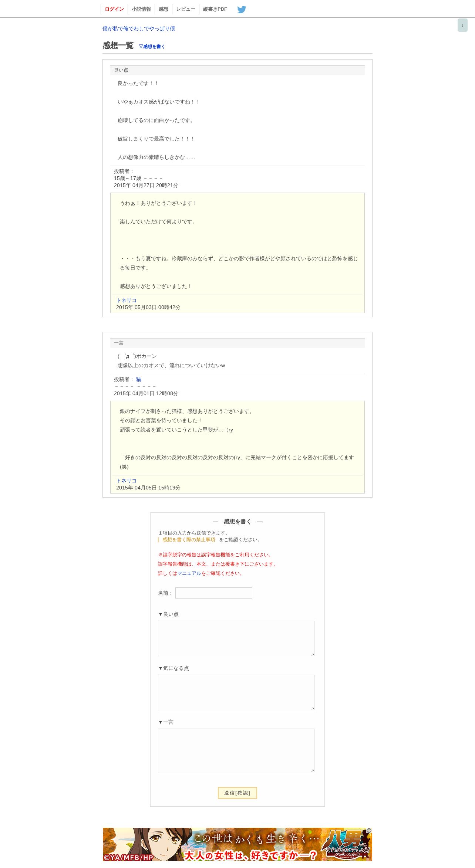
Task: Open the 小説情報 tab
Action: click(x=141, y=9)
